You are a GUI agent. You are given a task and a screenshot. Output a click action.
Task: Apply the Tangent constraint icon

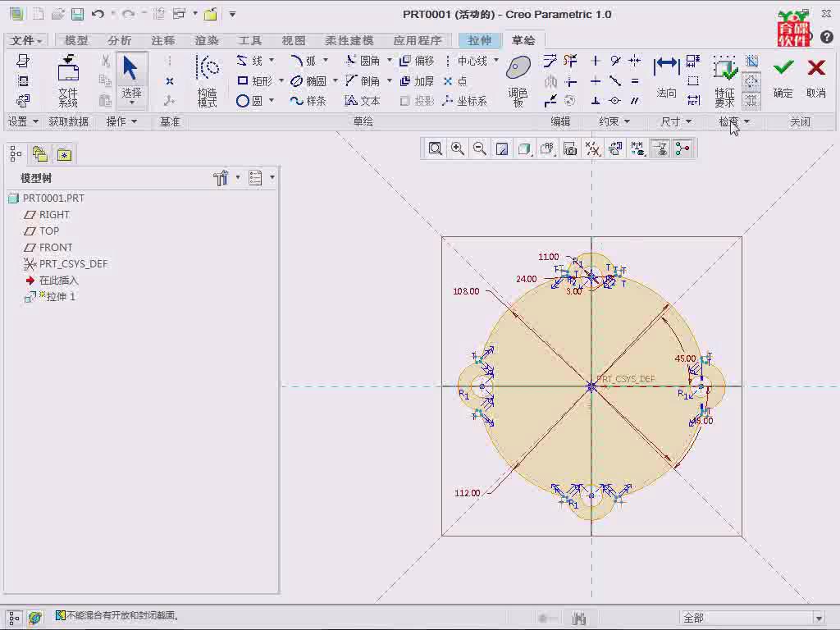(x=615, y=61)
